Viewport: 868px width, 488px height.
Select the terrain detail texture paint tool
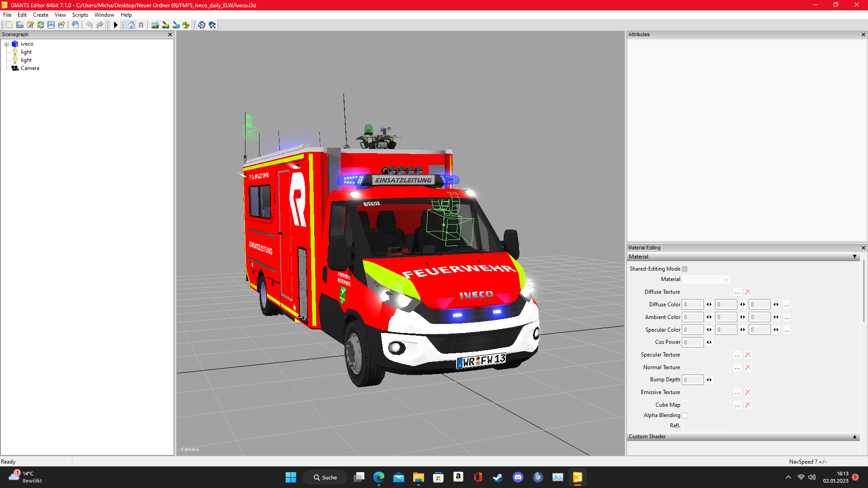165,25
